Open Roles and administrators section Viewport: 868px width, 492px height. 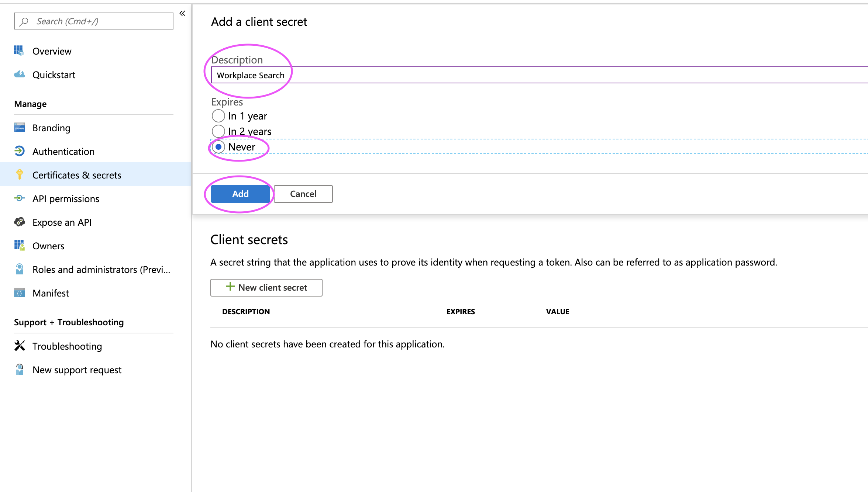point(101,270)
